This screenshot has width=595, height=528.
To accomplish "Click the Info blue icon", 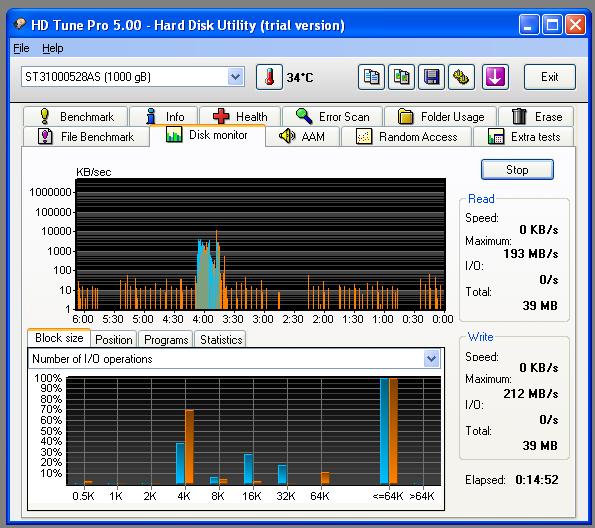I will [151, 116].
